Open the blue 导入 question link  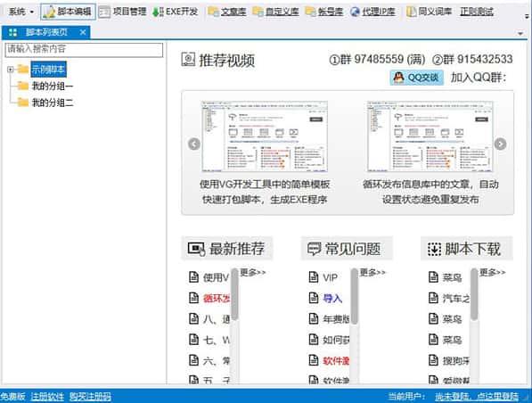[x=332, y=299]
